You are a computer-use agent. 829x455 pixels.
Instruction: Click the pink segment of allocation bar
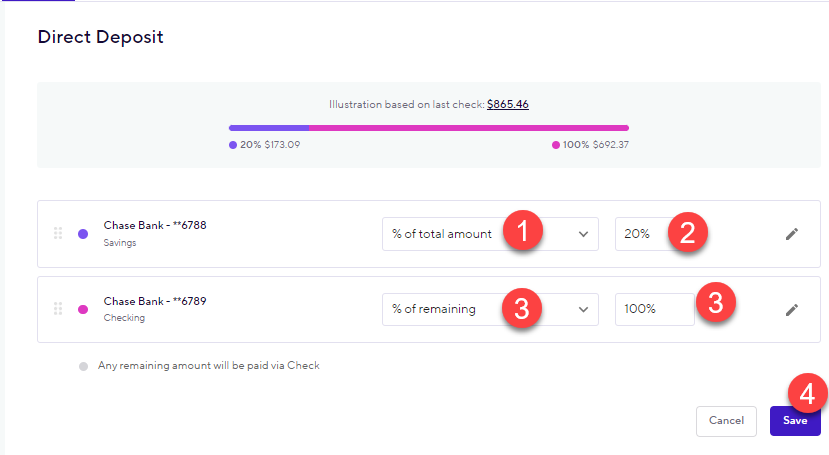tap(469, 128)
